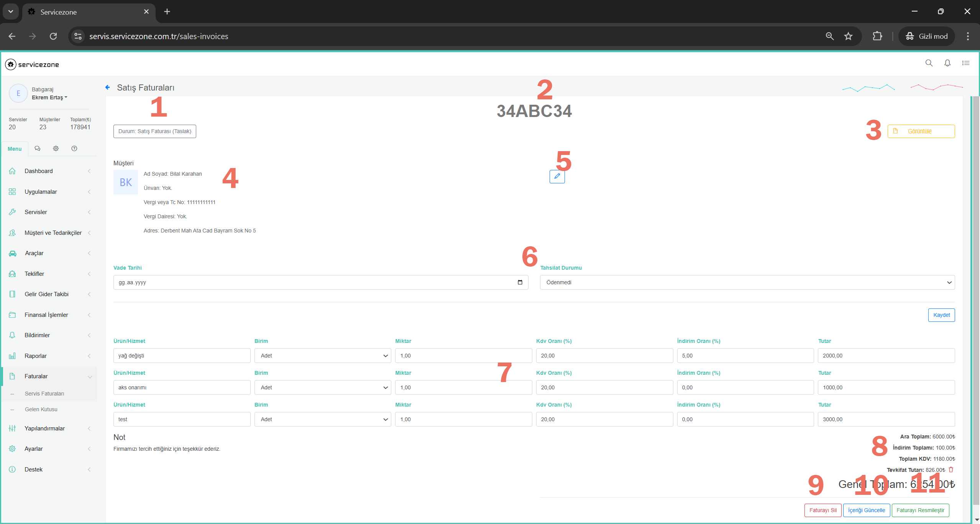Open the chat bubble sidebar tab
This screenshot has width=980, height=524.
[x=38, y=148]
